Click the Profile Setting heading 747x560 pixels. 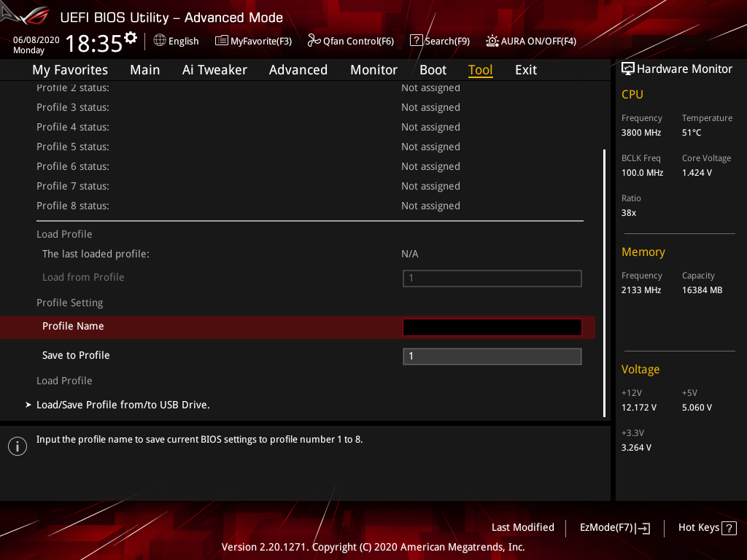point(69,303)
